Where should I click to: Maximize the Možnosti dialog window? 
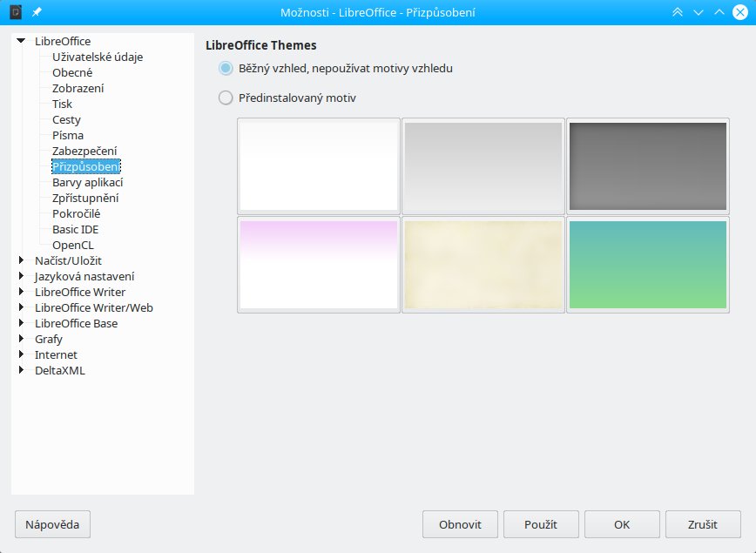click(x=719, y=12)
